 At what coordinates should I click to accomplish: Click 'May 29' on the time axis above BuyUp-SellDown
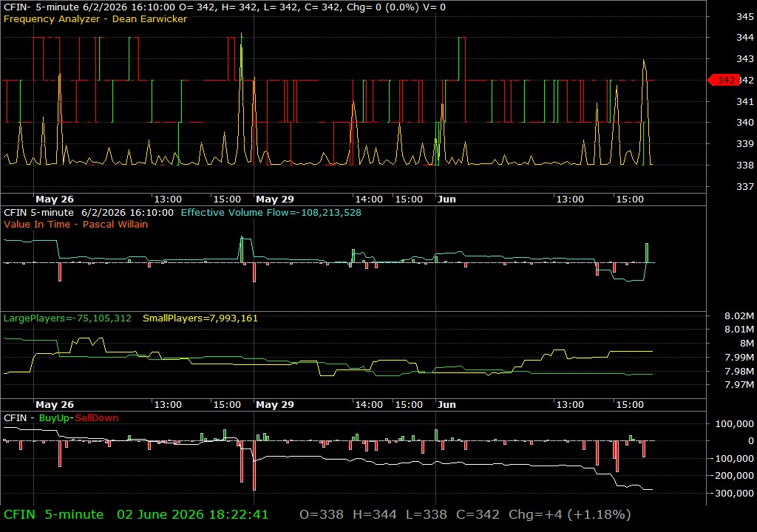tap(275, 405)
